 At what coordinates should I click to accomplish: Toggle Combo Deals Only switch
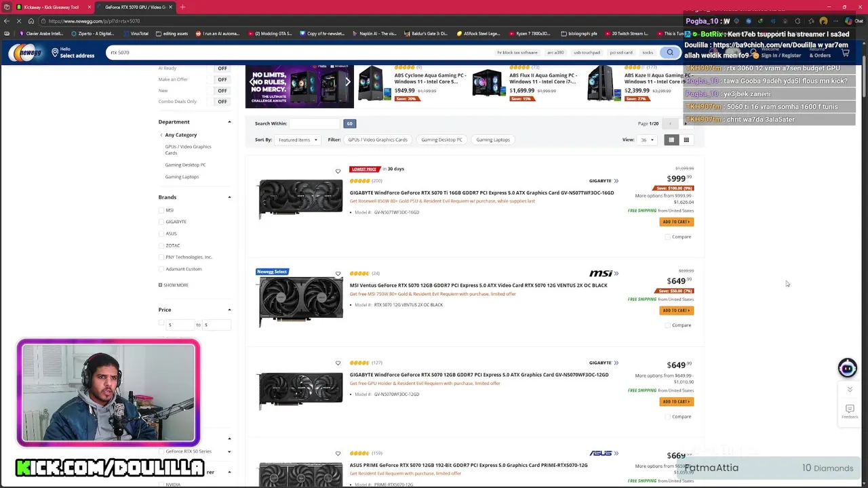tap(222, 102)
